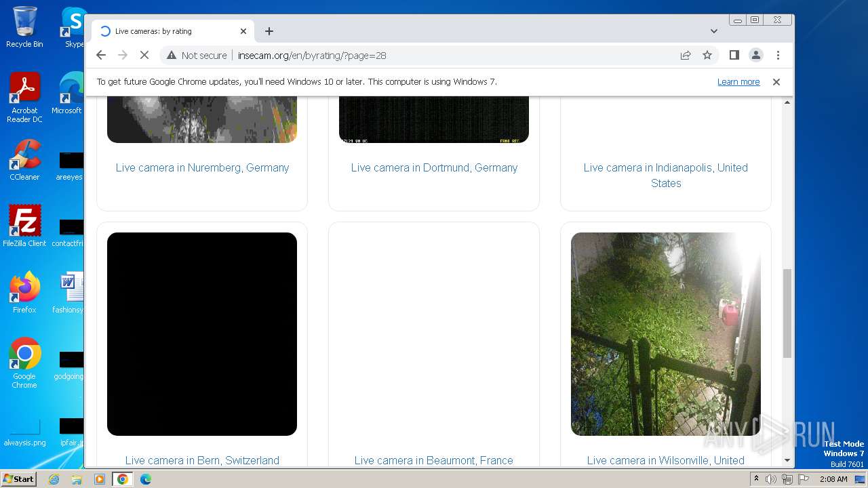Click the Nuremberg camera thumbnail
This screenshot has height=488, width=868.
click(x=202, y=119)
